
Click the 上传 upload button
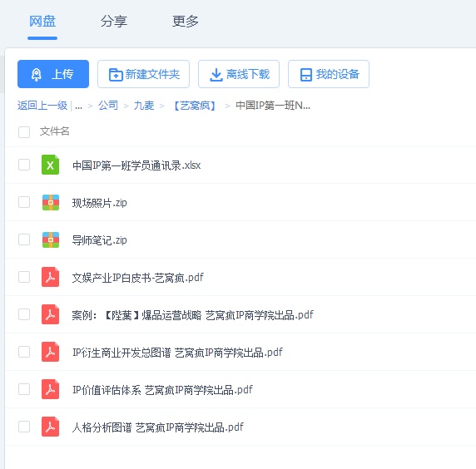click(x=53, y=74)
